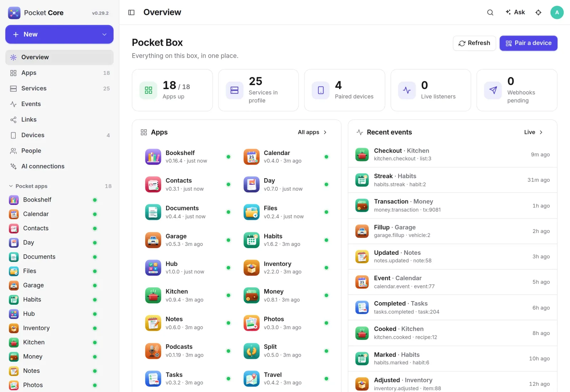Open the Fillup · Garage event row
This screenshot has width=570, height=392.
click(x=452, y=231)
